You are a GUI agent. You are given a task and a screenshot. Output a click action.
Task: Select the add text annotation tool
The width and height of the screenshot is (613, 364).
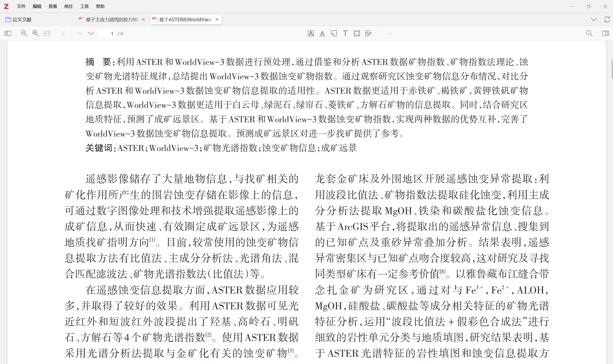click(345, 33)
